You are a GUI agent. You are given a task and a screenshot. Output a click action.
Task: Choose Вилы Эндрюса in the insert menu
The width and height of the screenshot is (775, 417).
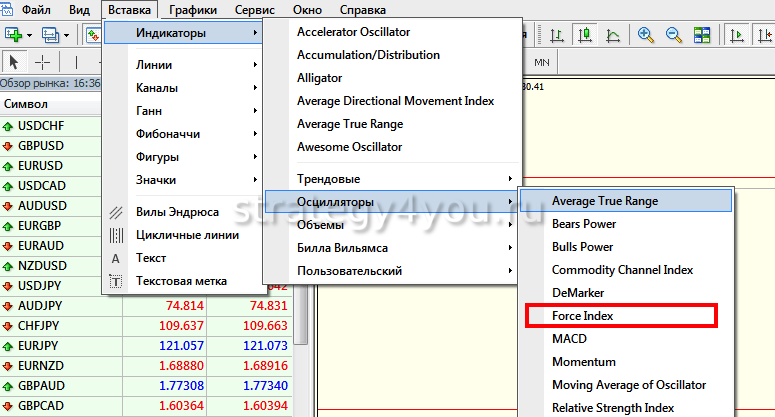click(176, 212)
